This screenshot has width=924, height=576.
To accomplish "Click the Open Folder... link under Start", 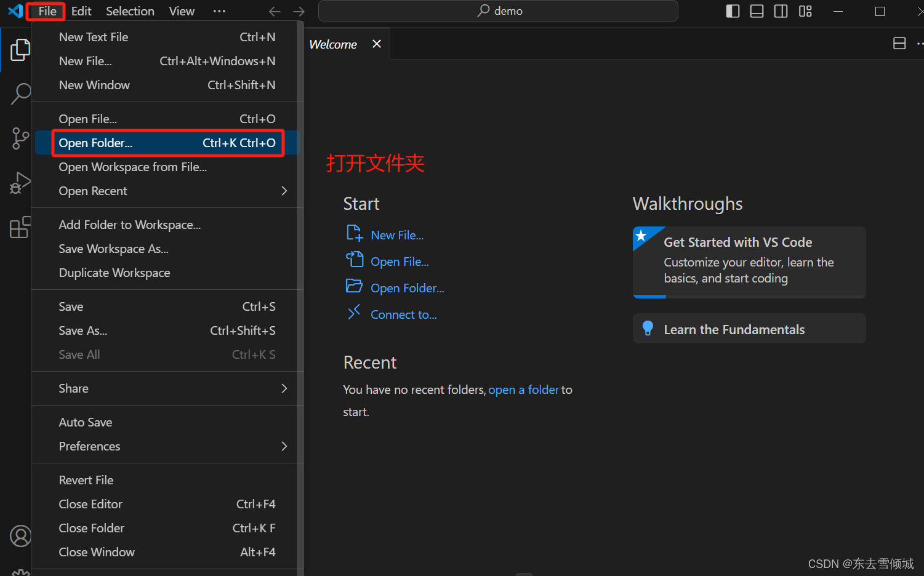I will tap(408, 288).
